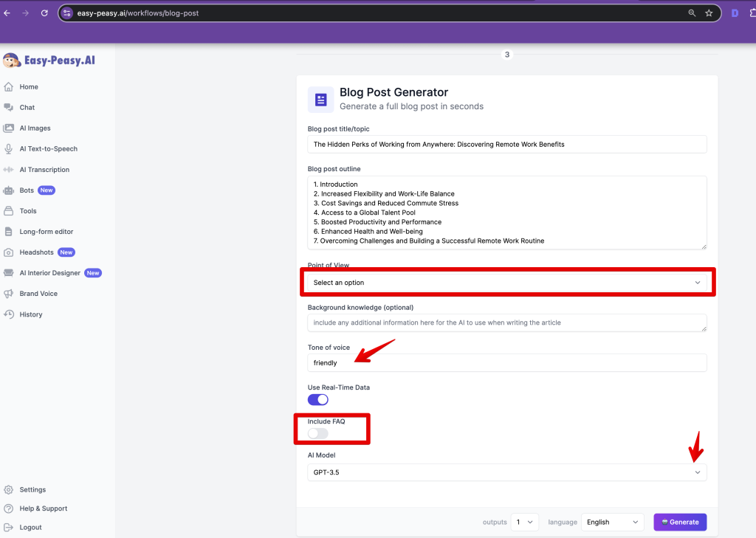Expand the Point of View dropdown
The image size is (756, 538).
click(506, 283)
